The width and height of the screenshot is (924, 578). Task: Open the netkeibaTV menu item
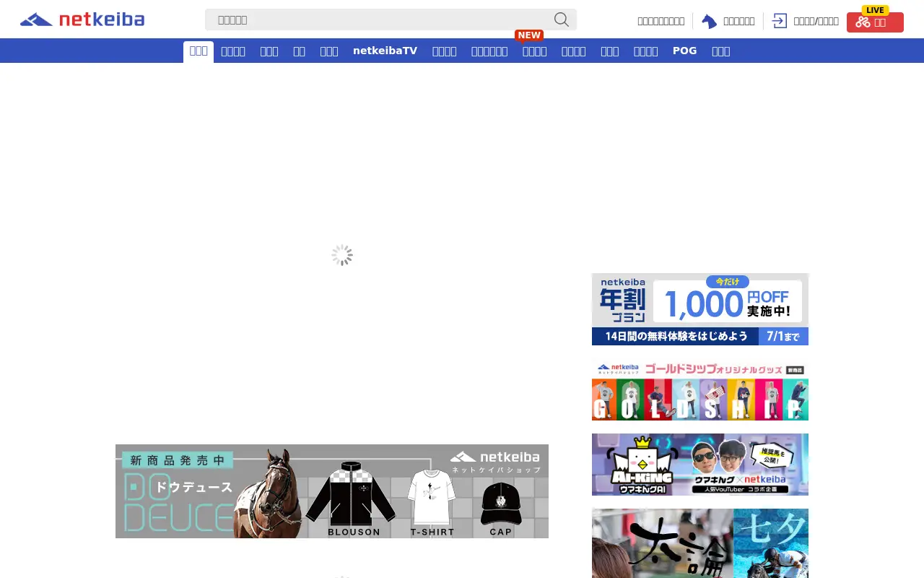[385, 51]
